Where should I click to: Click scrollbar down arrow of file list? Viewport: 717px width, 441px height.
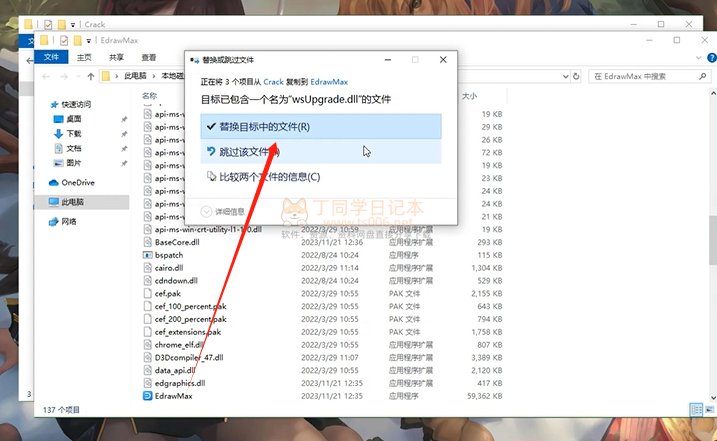click(x=712, y=397)
